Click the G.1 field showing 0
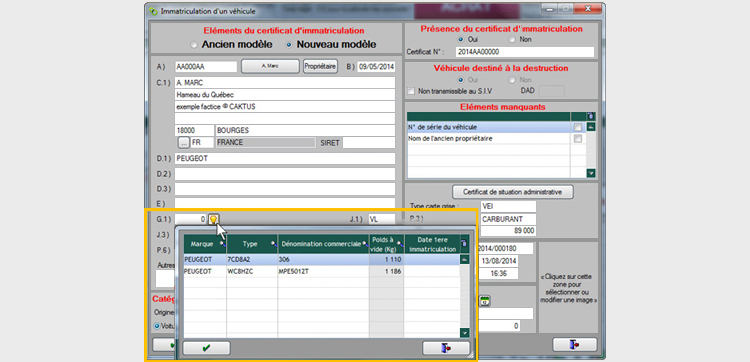 click(191, 219)
